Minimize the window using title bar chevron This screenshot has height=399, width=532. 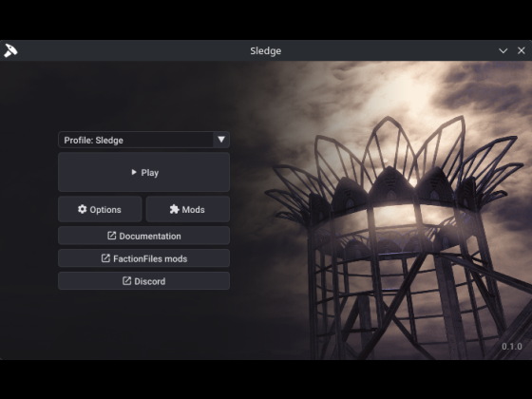(503, 51)
